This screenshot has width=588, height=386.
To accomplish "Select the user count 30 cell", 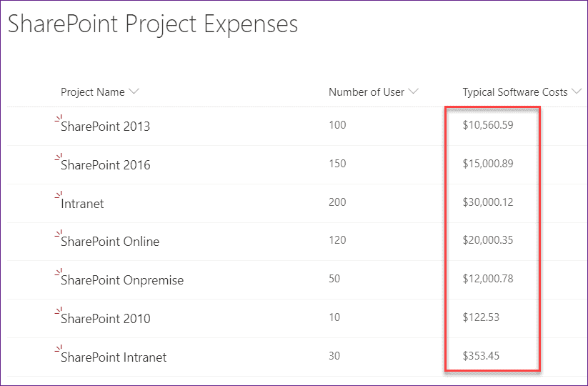I will pyautogui.click(x=334, y=355).
